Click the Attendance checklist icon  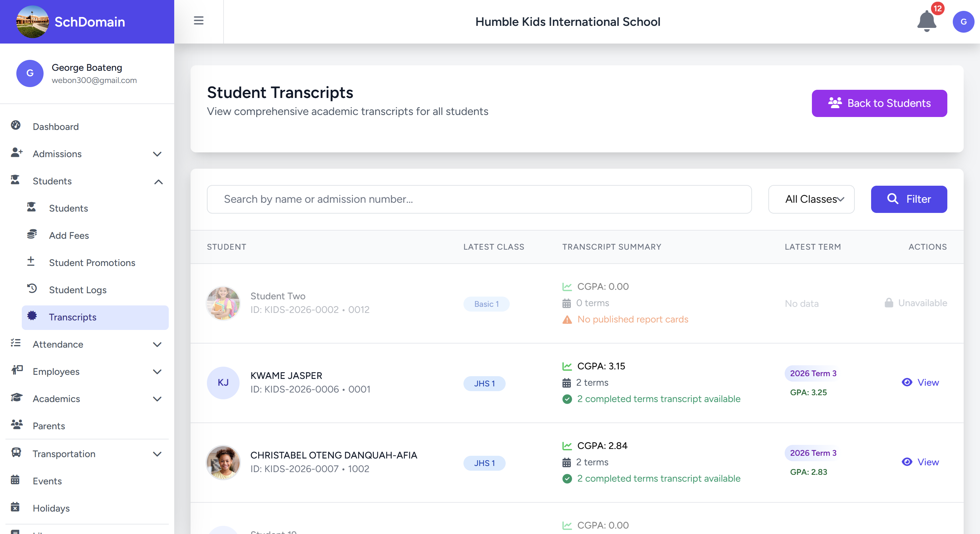click(x=16, y=343)
